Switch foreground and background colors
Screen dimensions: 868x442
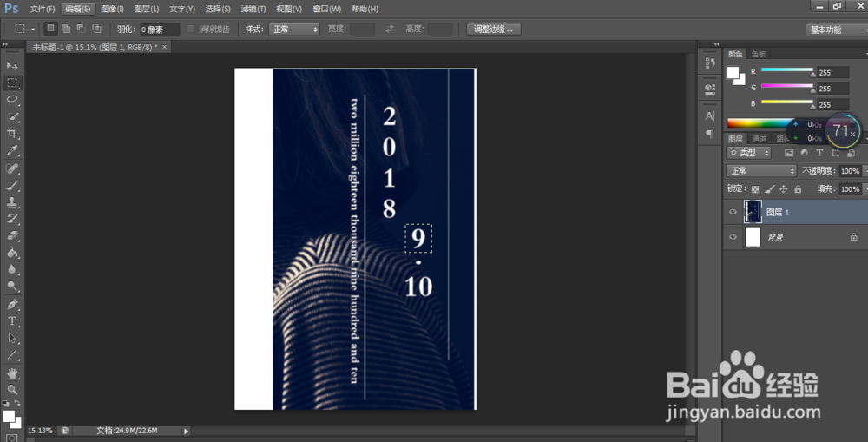[17, 403]
